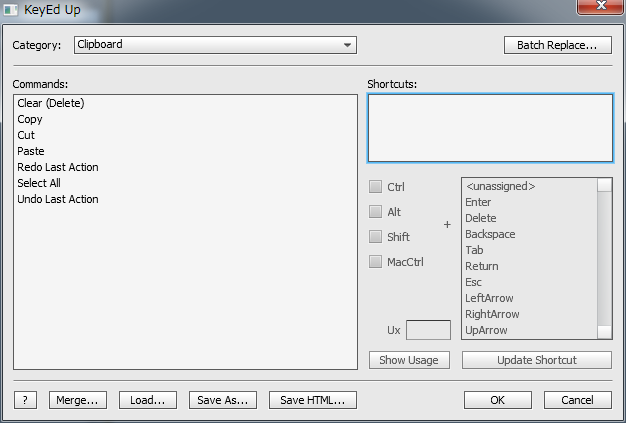Toggle the MacCtrl modifier checkbox

click(375, 262)
